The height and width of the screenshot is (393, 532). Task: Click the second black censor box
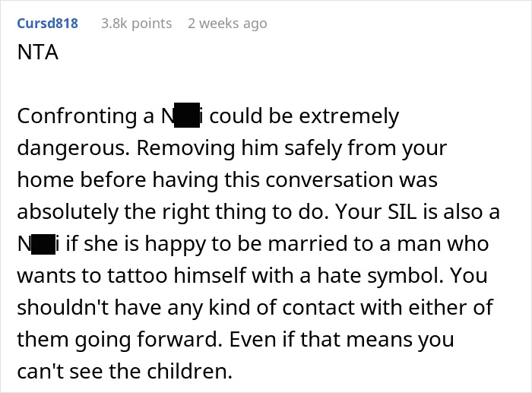point(43,244)
